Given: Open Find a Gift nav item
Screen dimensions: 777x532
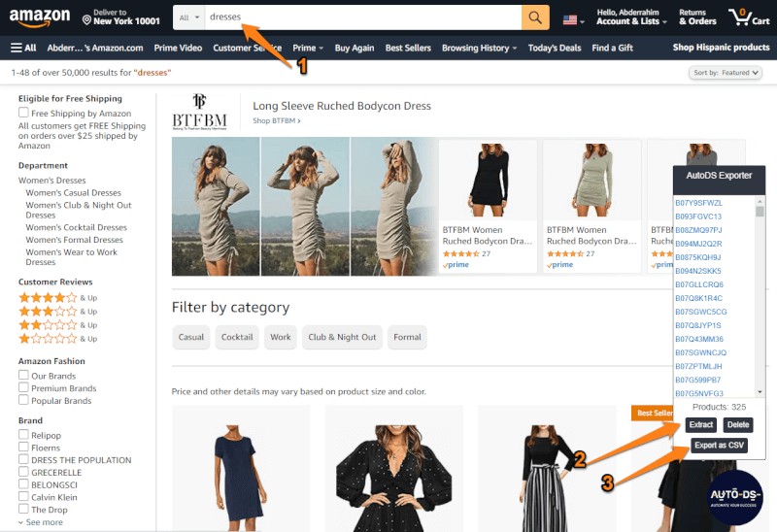Looking at the screenshot, I should click(x=613, y=48).
